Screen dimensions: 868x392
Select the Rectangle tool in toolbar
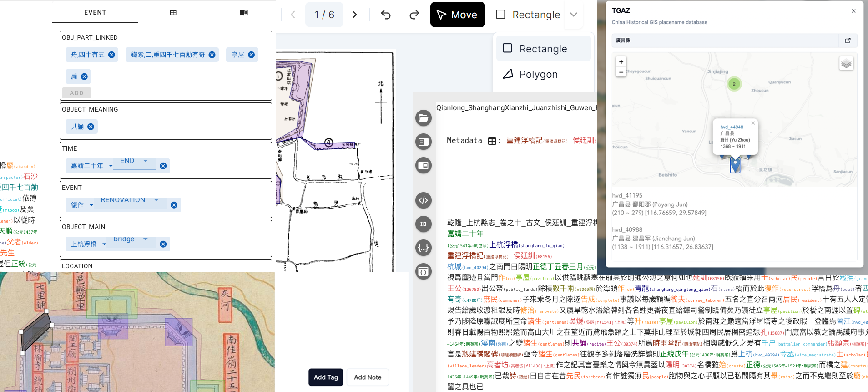(x=528, y=15)
